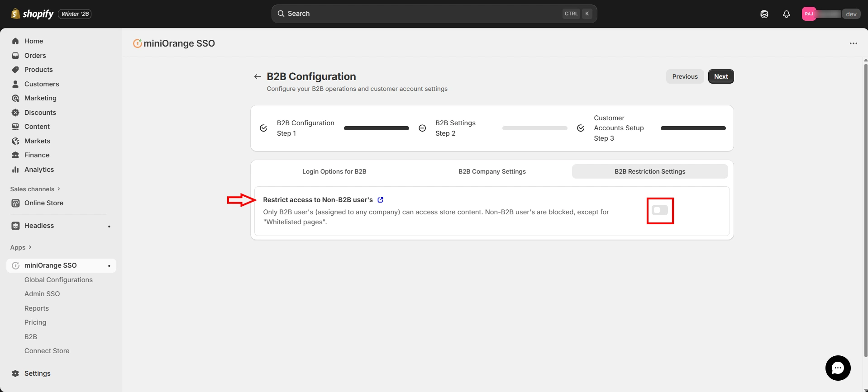Open Pricing submenu item

pyautogui.click(x=35, y=322)
